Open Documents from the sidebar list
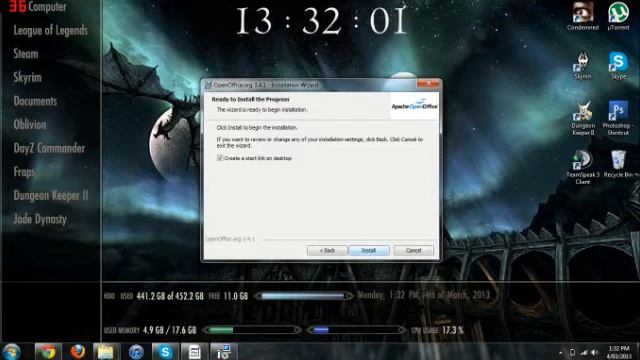The width and height of the screenshot is (640, 360). [35, 101]
